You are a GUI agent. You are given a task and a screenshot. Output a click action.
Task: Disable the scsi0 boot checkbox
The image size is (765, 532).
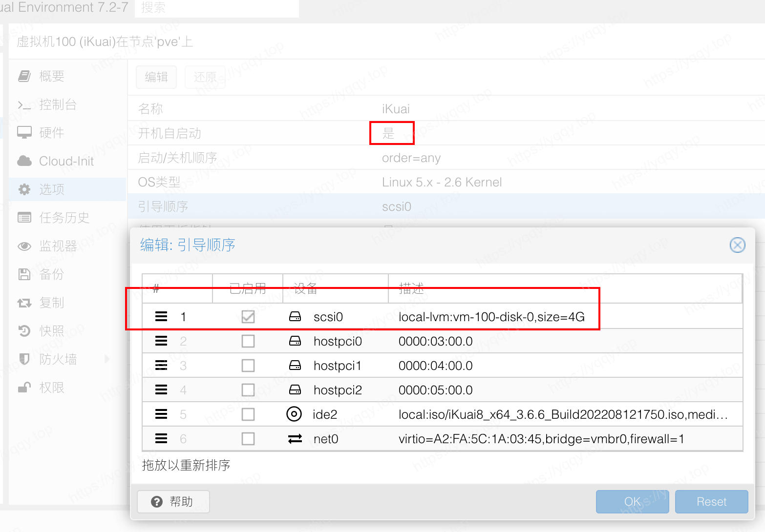248,317
